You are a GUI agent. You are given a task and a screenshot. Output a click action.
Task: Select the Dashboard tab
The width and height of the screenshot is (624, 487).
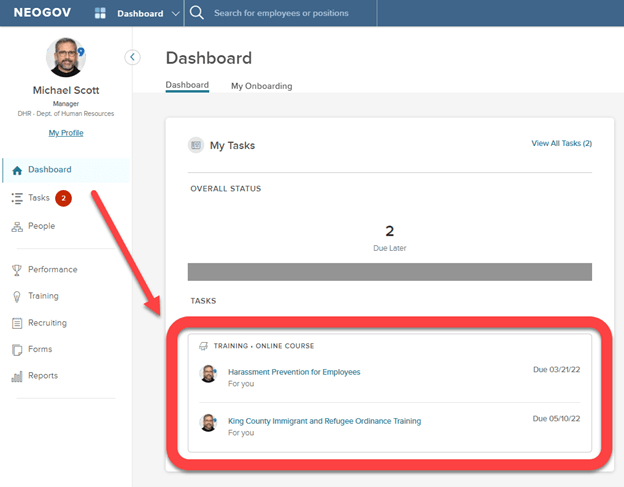click(187, 85)
